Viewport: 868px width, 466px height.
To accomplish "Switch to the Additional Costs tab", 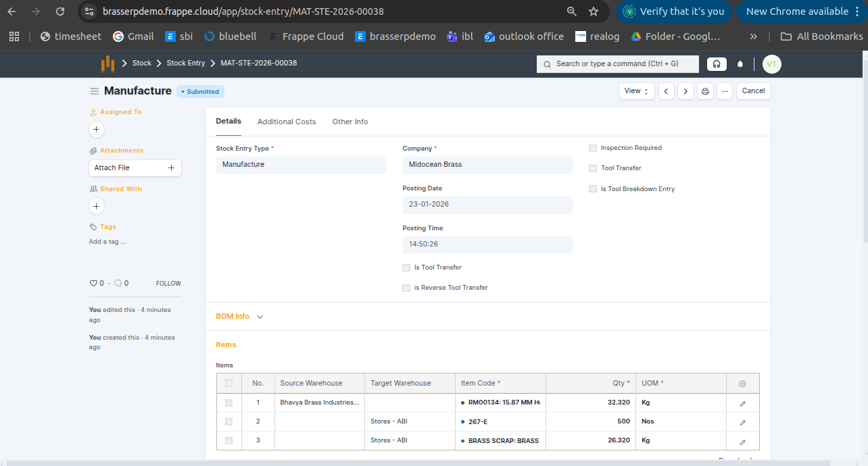I will pyautogui.click(x=287, y=122).
